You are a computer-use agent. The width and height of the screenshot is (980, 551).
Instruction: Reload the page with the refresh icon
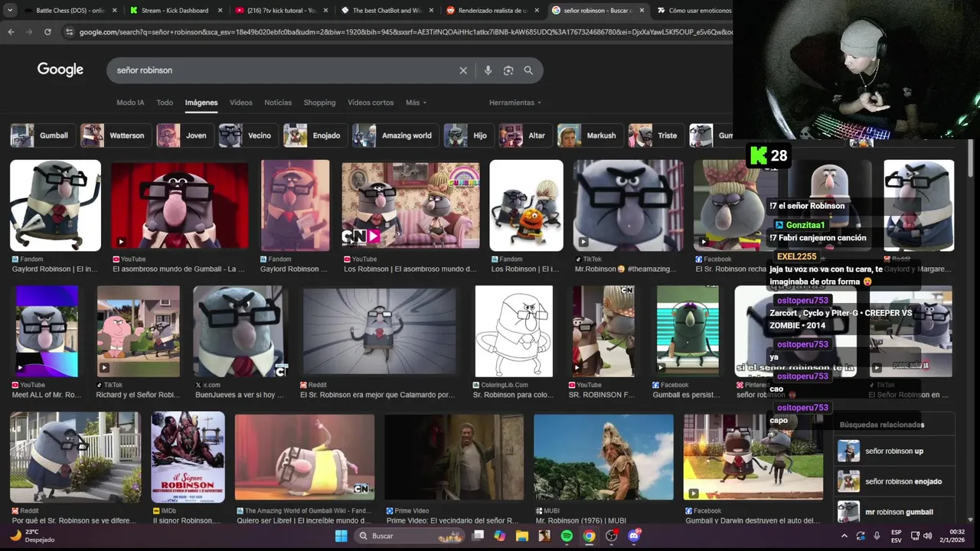pyautogui.click(x=47, y=32)
